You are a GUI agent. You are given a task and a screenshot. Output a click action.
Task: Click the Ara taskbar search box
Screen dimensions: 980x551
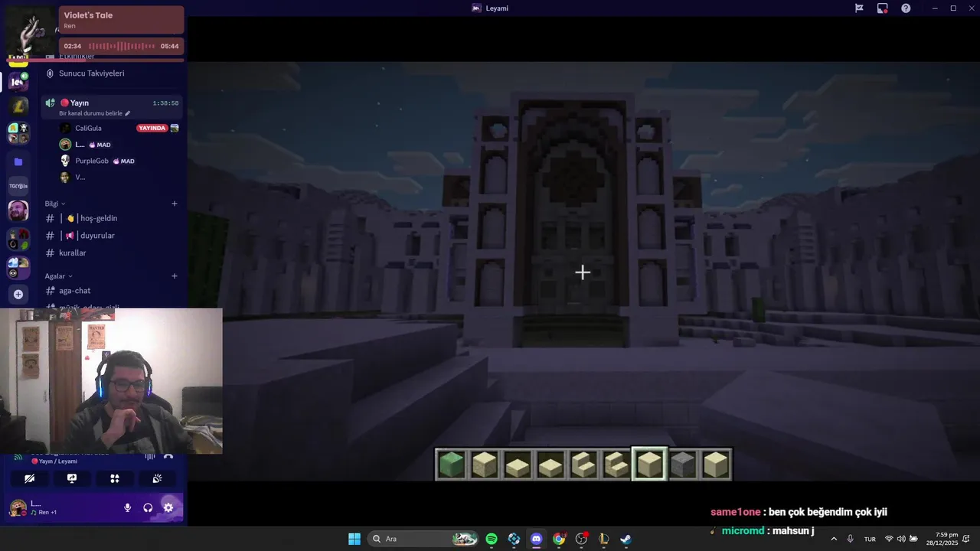point(423,539)
